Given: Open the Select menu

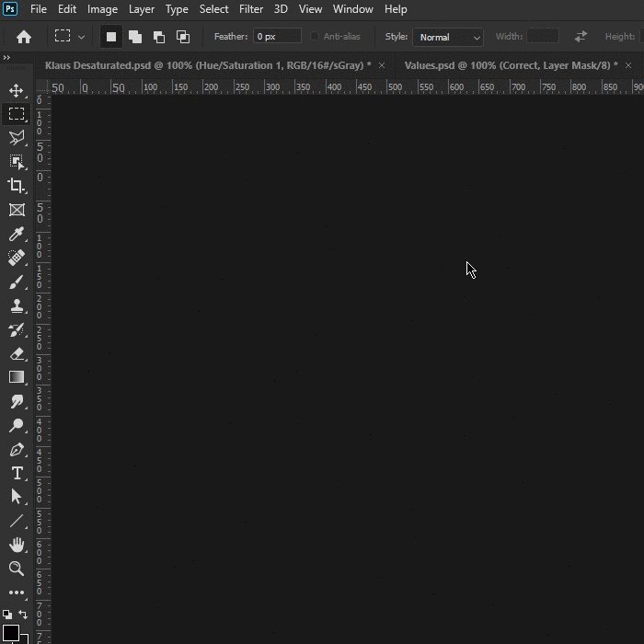Looking at the screenshot, I should coord(214,9).
